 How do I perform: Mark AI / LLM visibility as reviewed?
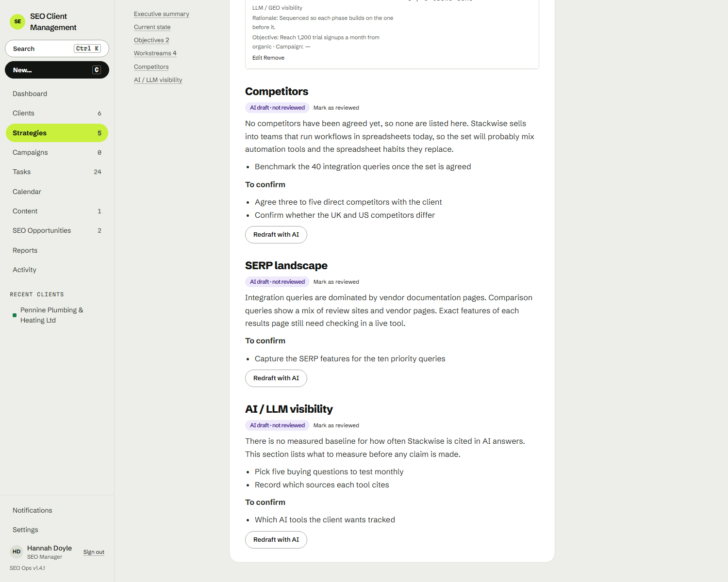pyautogui.click(x=336, y=425)
